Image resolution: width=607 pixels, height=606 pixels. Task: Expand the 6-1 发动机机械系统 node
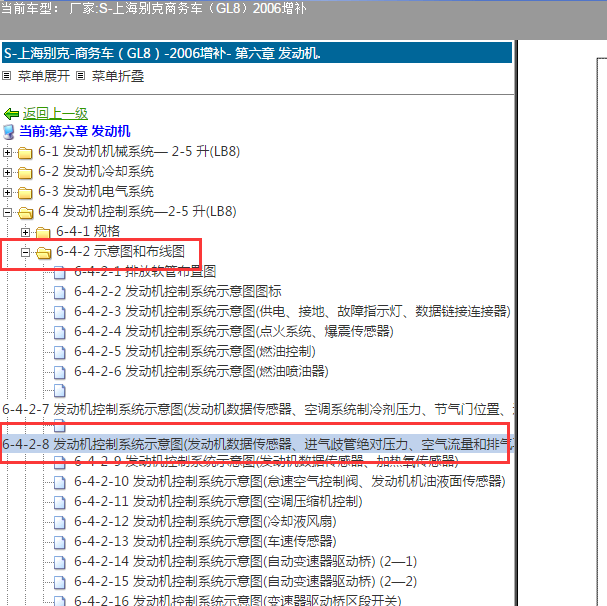pyautogui.click(x=7, y=152)
